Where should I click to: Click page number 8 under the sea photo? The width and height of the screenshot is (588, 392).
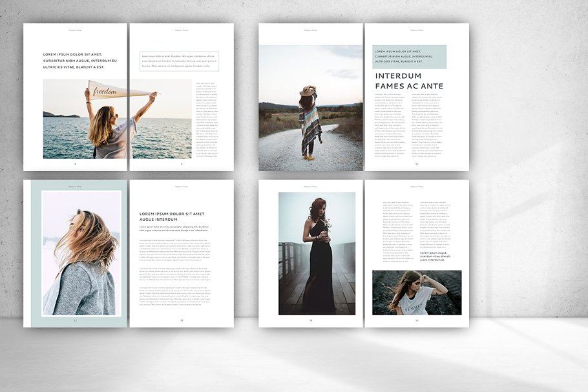(x=75, y=164)
